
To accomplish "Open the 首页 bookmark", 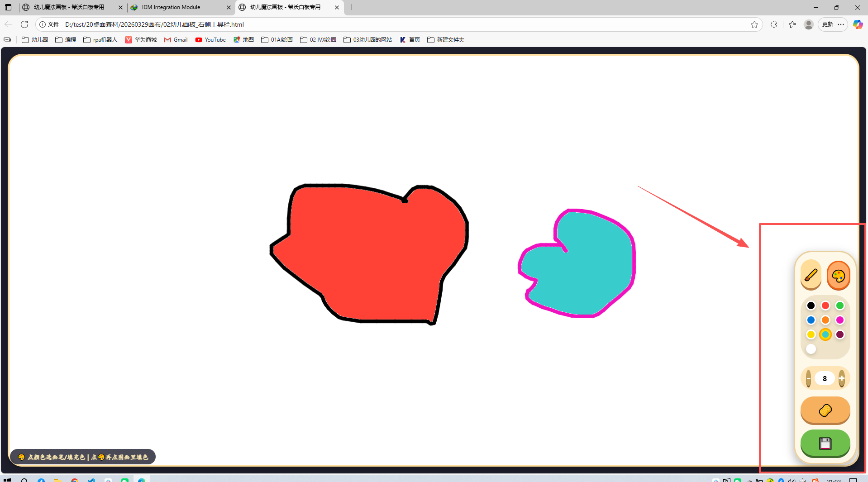I will click(x=410, y=40).
